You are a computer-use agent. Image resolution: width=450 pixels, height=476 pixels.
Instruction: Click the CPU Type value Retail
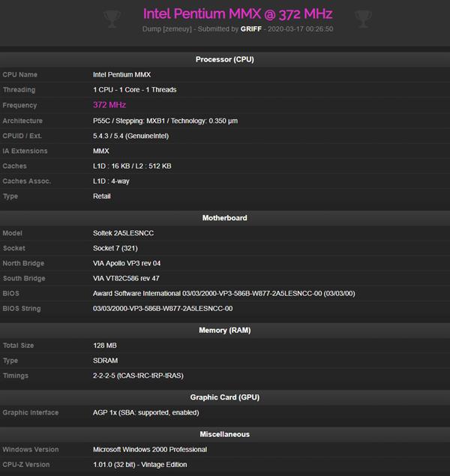click(x=102, y=196)
